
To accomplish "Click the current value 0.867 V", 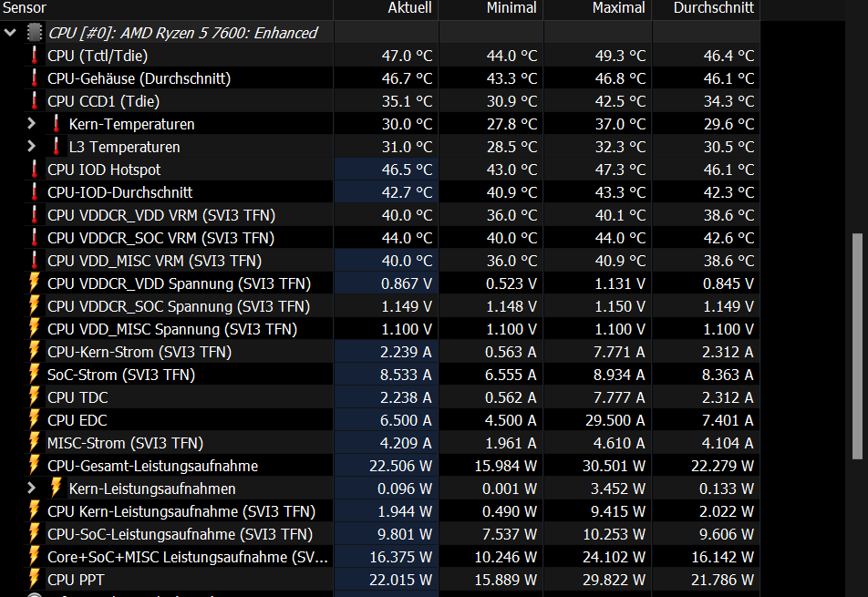I will click(x=407, y=283).
